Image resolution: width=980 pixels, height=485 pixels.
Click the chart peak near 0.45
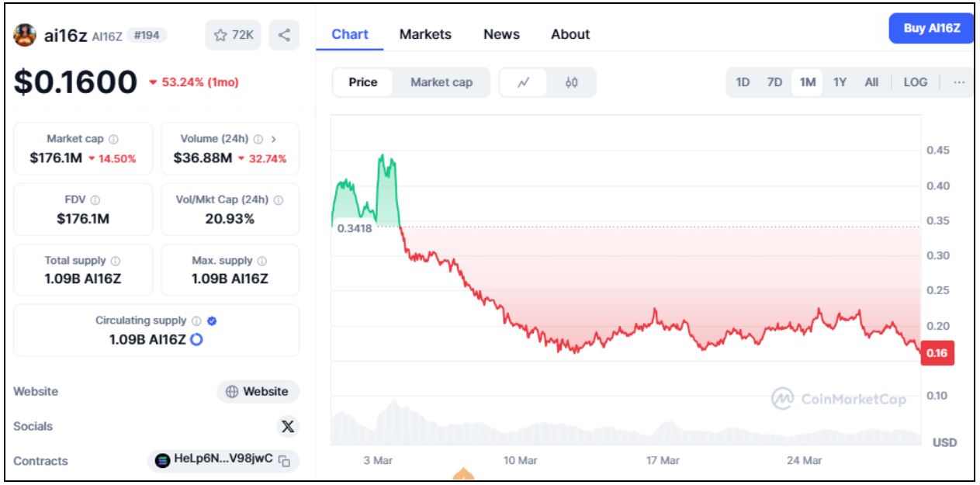click(382, 156)
